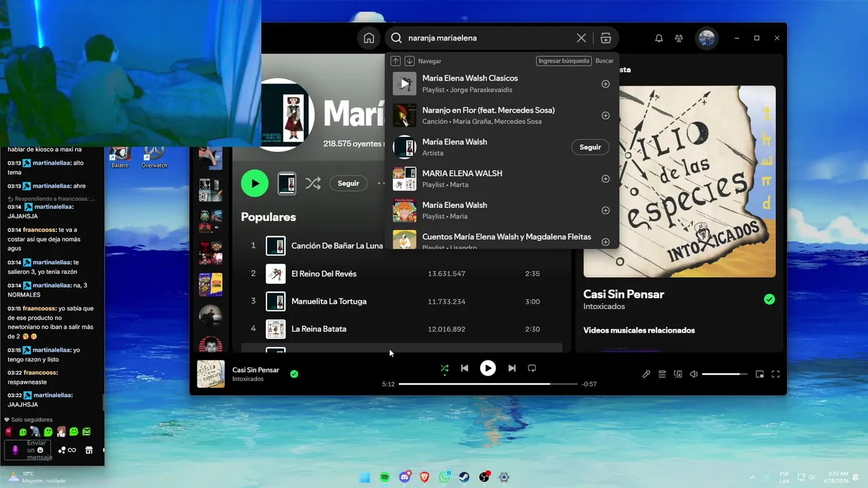The height and width of the screenshot is (488, 868).
Task: Toggle artist page shuffle icon
Action: (x=313, y=183)
